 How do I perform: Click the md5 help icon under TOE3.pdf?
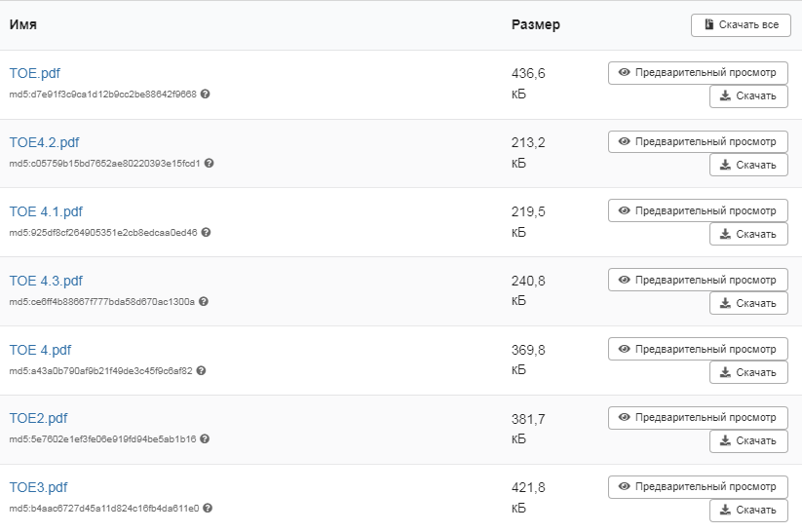point(208,509)
